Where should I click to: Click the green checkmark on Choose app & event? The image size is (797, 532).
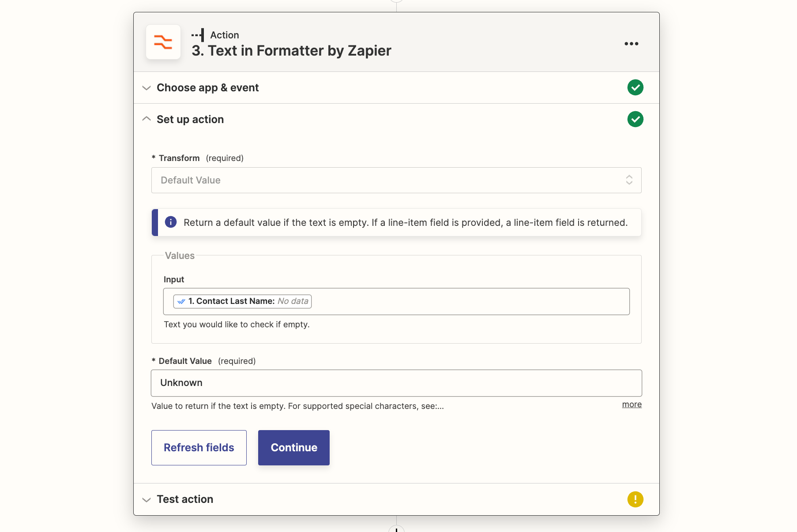pos(635,87)
